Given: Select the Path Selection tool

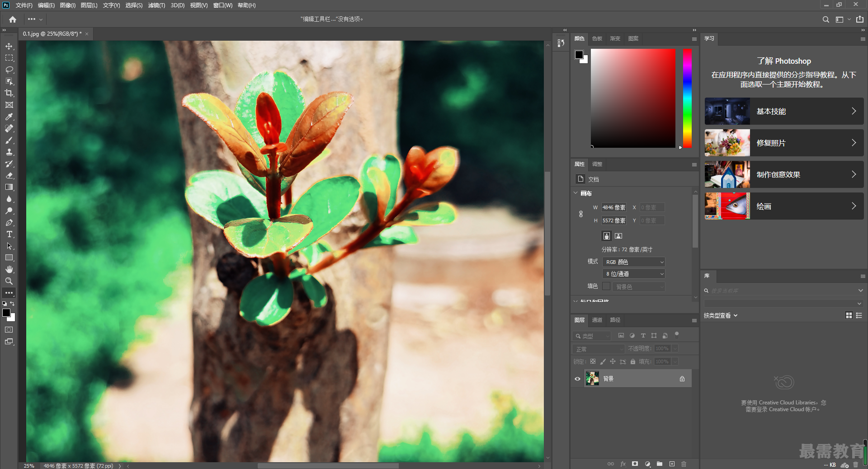Looking at the screenshot, I should pos(9,246).
